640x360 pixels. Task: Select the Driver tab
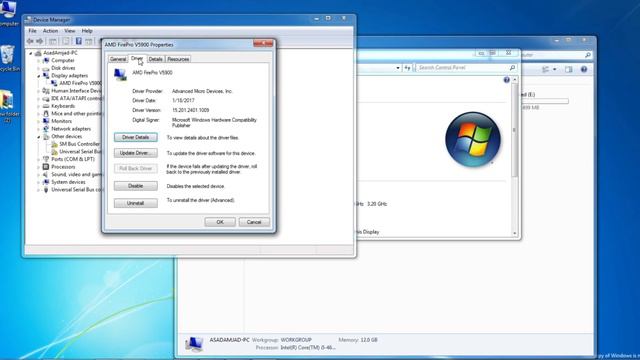click(x=137, y=58)
